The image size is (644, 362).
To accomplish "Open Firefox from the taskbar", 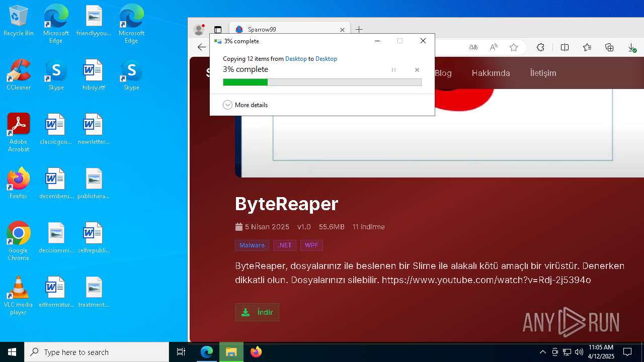I will 256,352.
